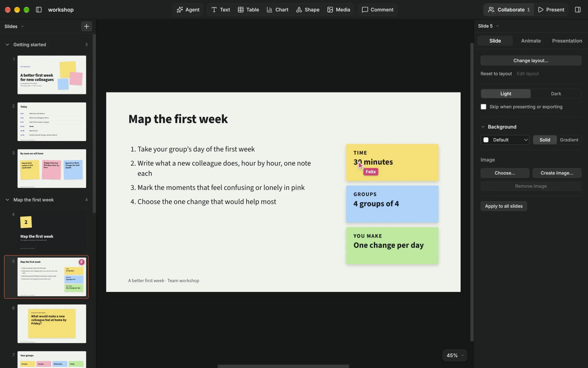Open the Slide 5 dropdown
The height and width of the screenshot is (368, 588).
click(x=488, y=26)
